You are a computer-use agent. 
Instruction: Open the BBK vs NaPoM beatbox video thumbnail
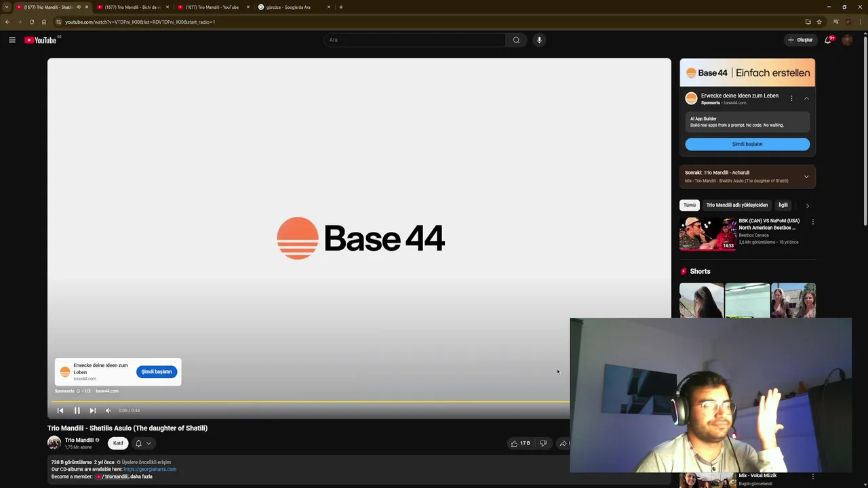click(x=708, y=234)
